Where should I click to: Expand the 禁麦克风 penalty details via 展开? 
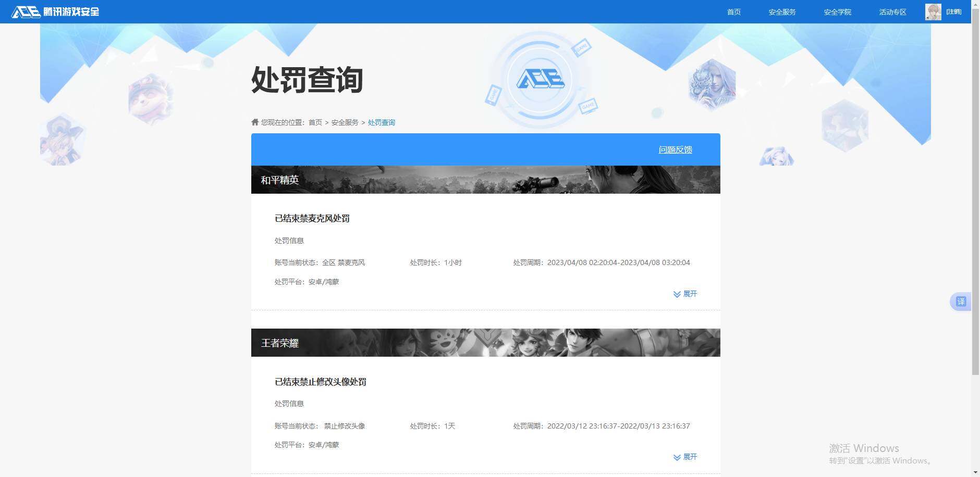click(x=690, y=294)
